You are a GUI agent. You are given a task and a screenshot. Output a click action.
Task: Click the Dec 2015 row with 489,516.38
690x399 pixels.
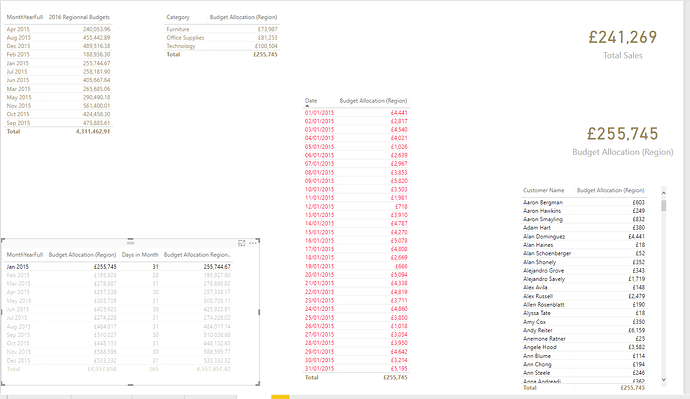point(58,46)
